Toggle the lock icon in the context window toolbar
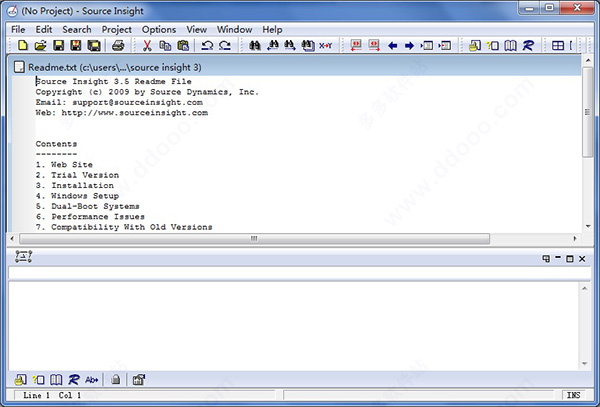This screenshot has width=600, height=407. pos(116,379)
